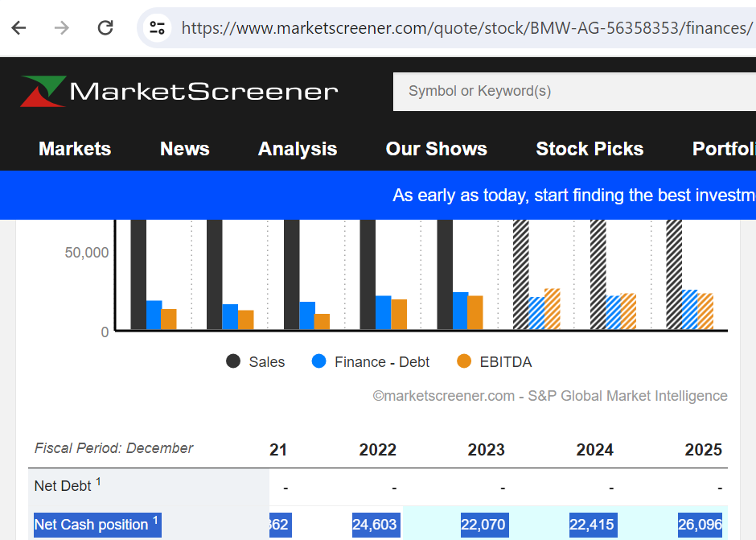The width and height of the screenshot is (756, 540).
Task: Reload the page with refresh icon
Action: coord(105,28)
